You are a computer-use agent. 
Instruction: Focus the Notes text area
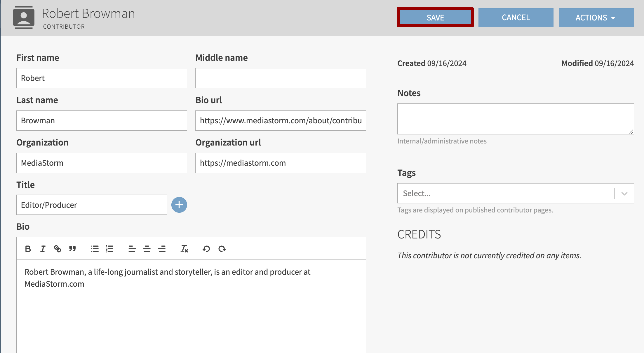(515, 119)
